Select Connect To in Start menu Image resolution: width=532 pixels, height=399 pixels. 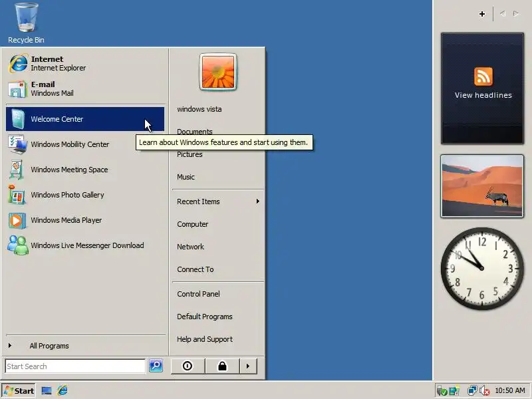(195, 269)
